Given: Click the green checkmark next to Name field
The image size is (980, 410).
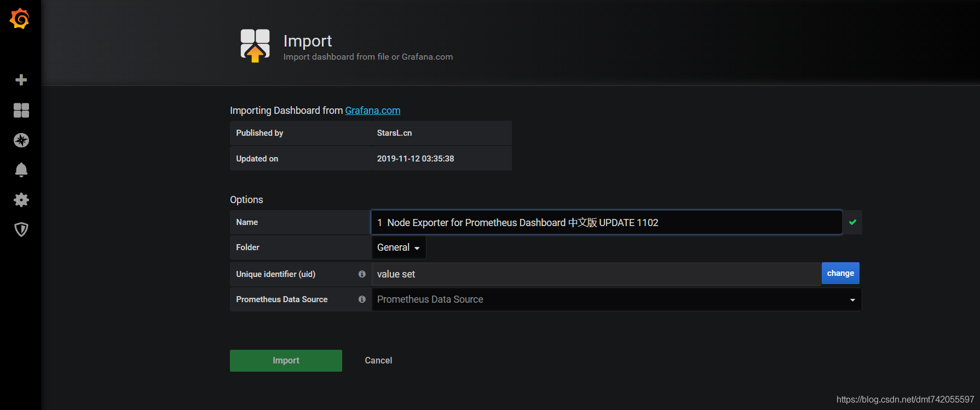Looking at the screenshot, I should click(x=852, y=222).
